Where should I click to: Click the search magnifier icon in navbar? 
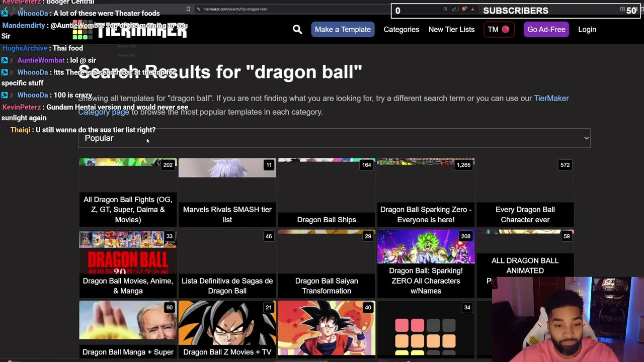[297, 30]
